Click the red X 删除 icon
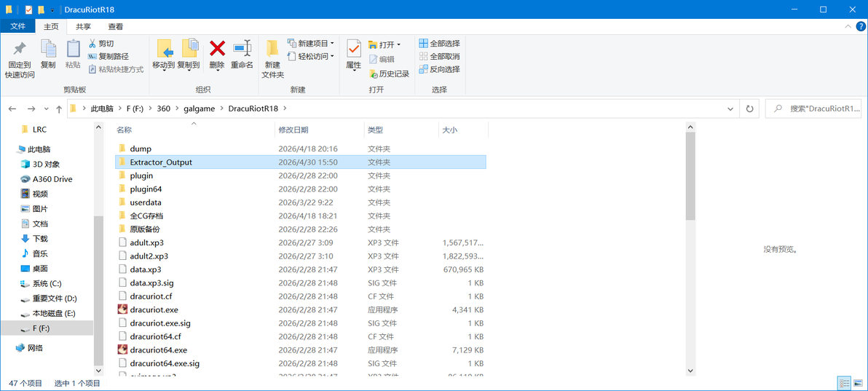Viewport: 868px width, 391px height. (217, 49)
